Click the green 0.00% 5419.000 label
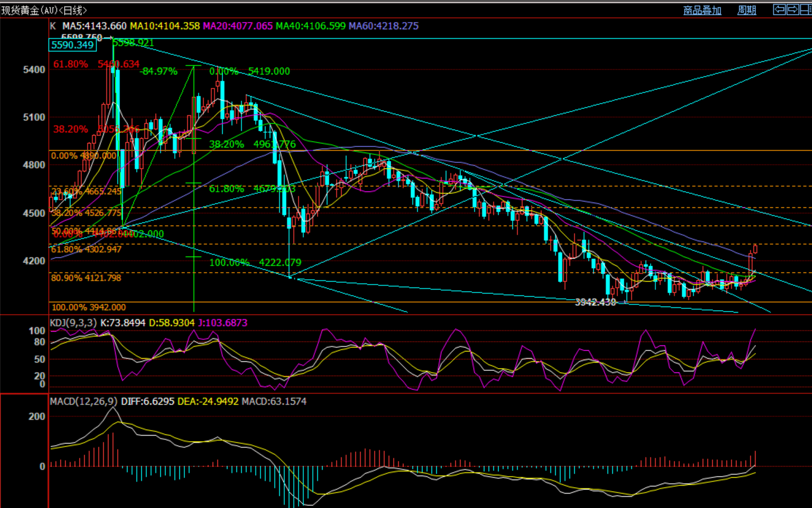812x508 pixels. [250, 71]
